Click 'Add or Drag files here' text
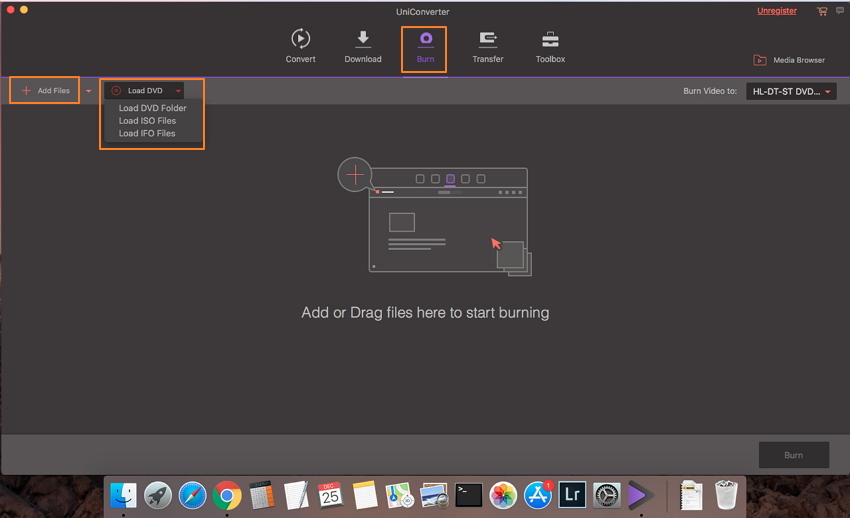850x518 pixels. coord(425,313)
